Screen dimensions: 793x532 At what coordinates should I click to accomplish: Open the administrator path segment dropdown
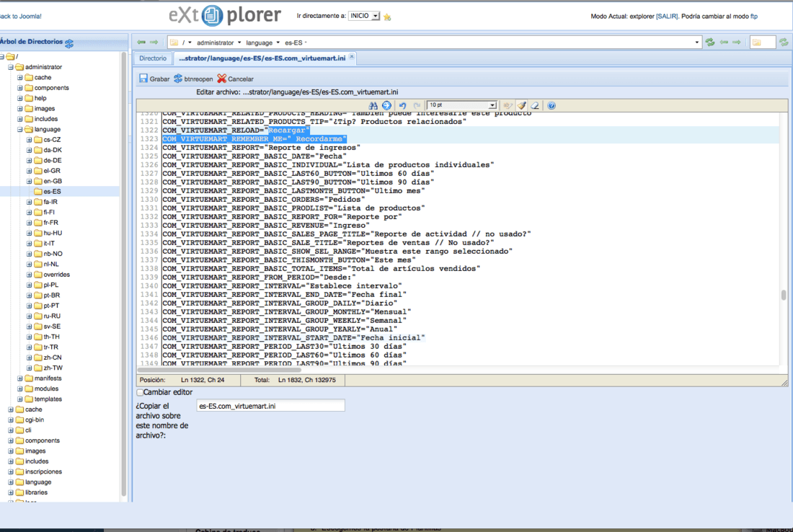(x=239, y=43)
